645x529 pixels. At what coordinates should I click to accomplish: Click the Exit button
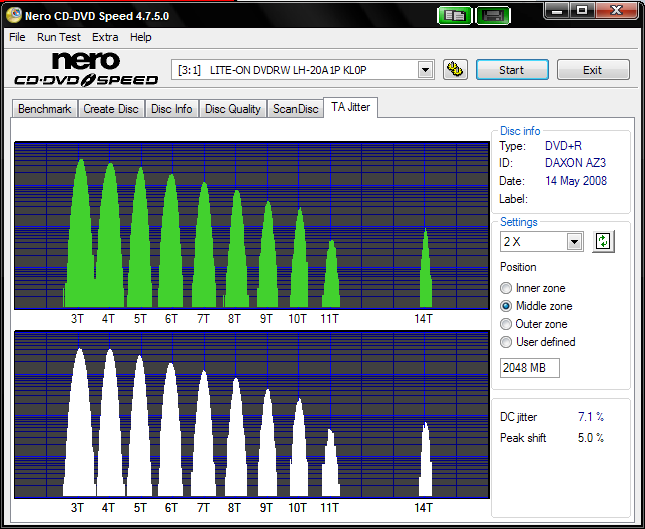pos(593,70)
